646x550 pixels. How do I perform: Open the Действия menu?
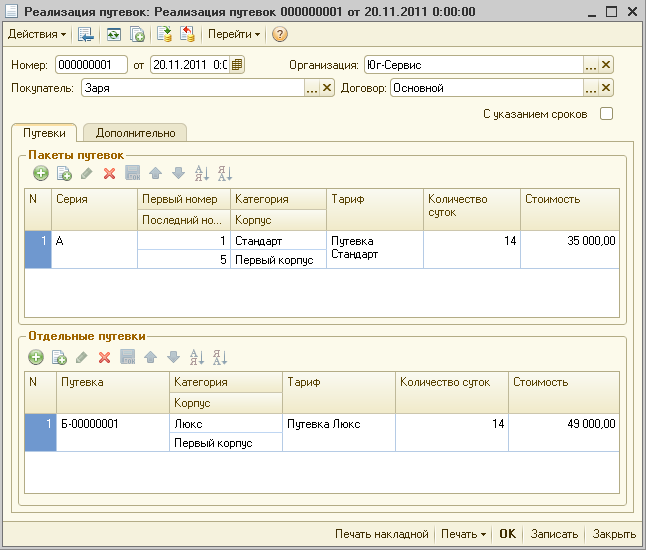37,34
